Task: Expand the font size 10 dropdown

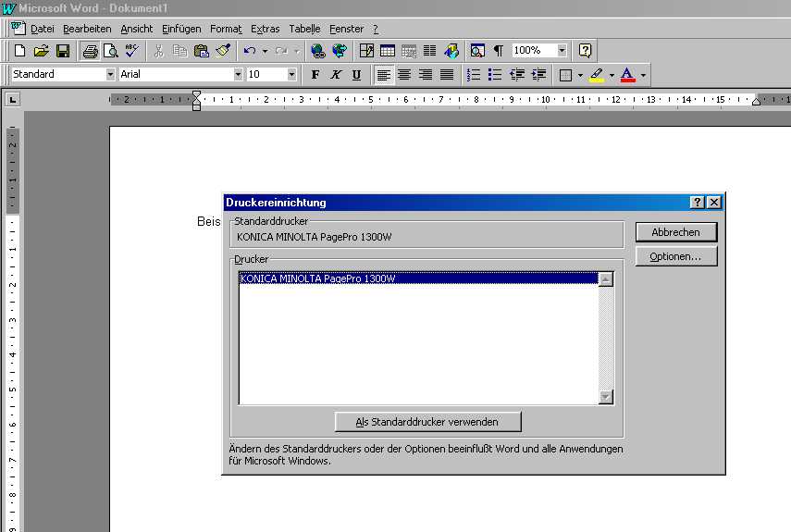Action: click(x=291, y=75)
